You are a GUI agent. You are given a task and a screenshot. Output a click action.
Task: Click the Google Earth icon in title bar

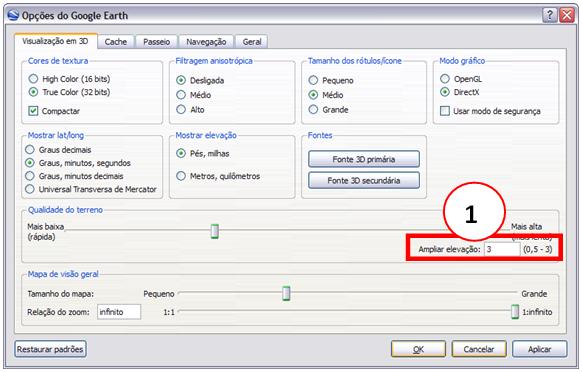pyautogui.click(x=13, y=15)
